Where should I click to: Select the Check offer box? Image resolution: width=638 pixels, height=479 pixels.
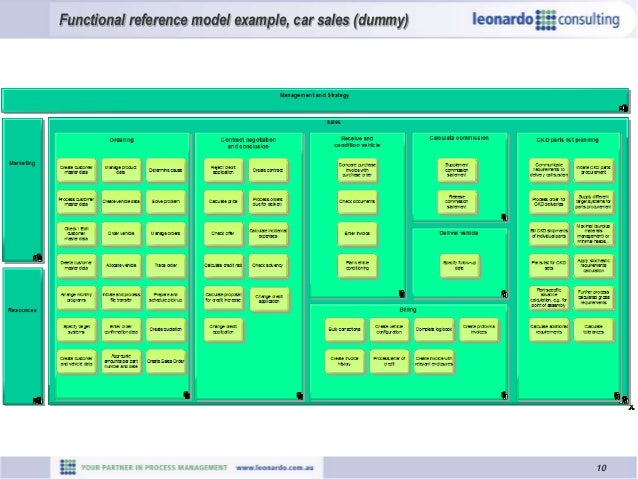[223, 234]
